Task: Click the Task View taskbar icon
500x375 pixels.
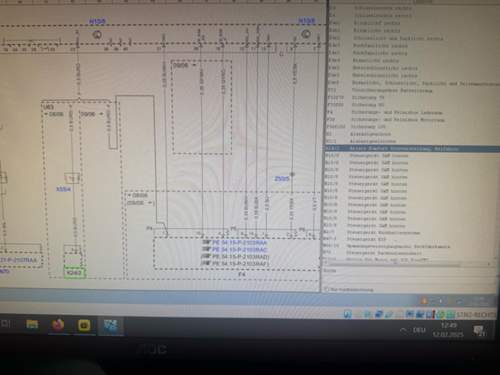Action: pyautogui.click(x=6, y=323)
